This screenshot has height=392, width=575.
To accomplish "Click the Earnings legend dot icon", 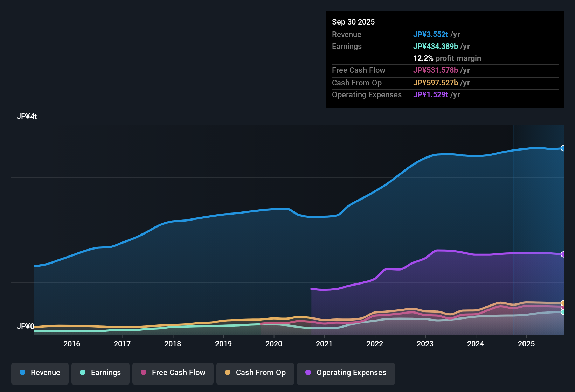I will (83, 373).
